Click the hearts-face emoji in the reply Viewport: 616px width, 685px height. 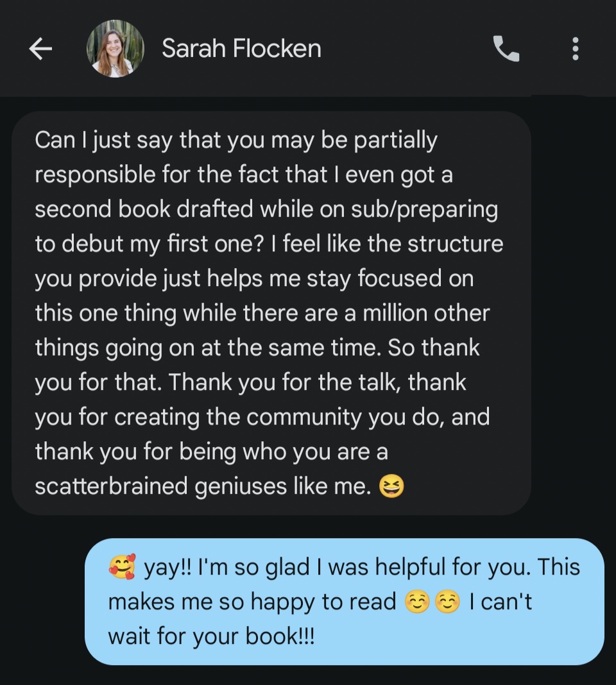pyautogui.click(x=122, y=567)
